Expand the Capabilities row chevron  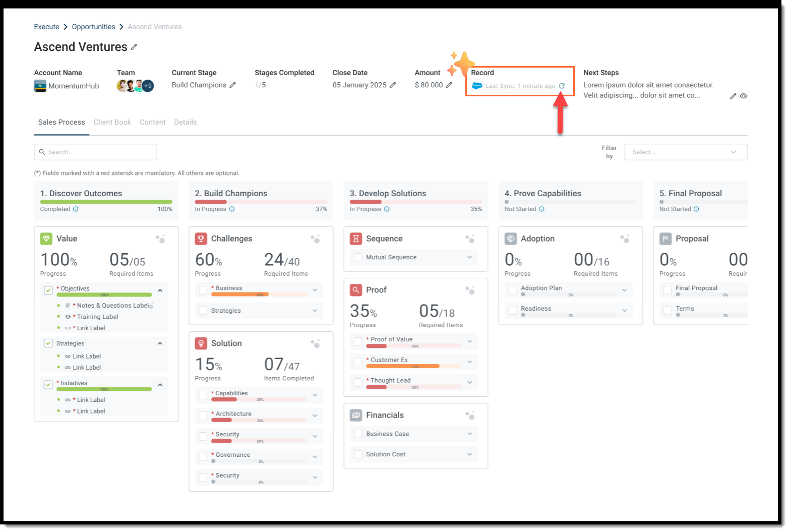click(315, 395)
